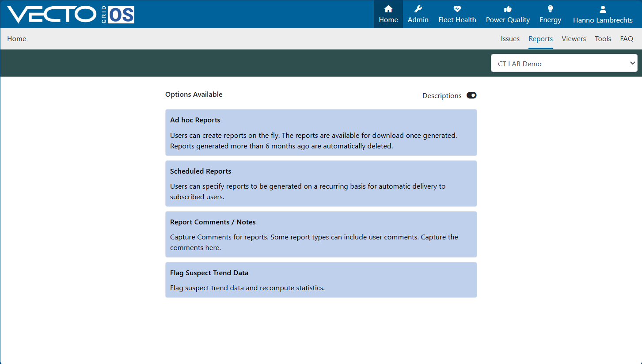Click the Energy menu label
The width and height of the screenshot is (642, 364).
(550, 20)
